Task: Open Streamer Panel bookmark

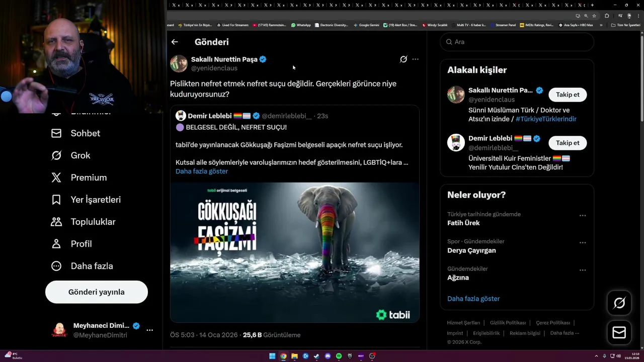Action: tap(503, 25)
